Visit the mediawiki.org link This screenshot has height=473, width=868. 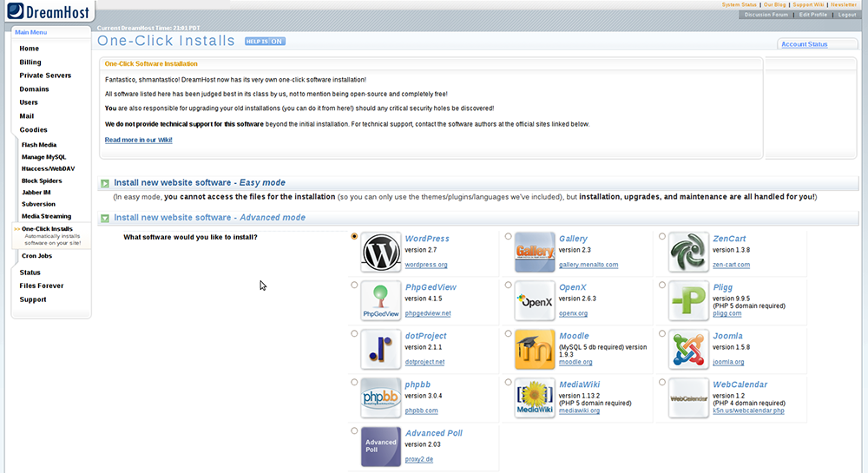tap(579, 411)
